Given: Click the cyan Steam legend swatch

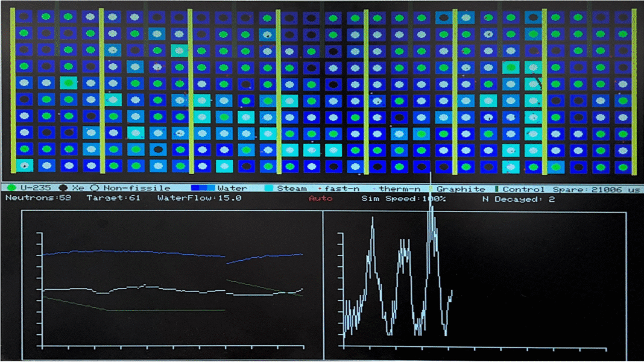Looking at the screenshot, I should pyautogui.click(x=268, y=188).
